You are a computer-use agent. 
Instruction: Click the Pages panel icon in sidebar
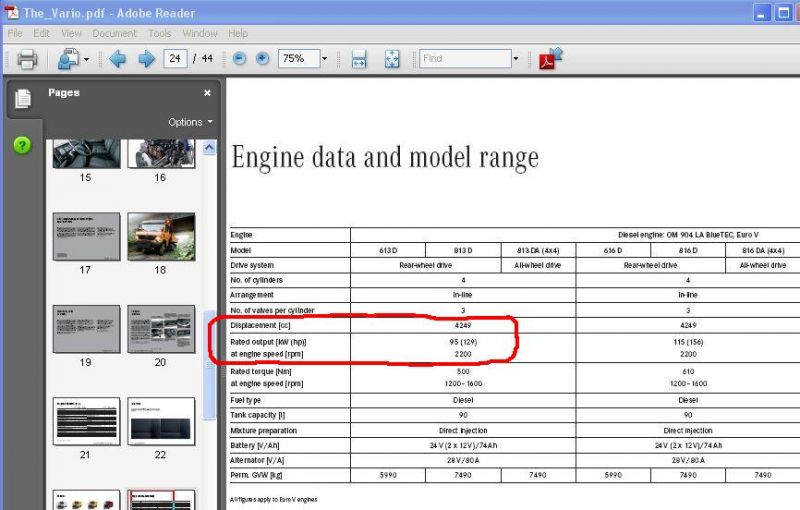point(23,98)
